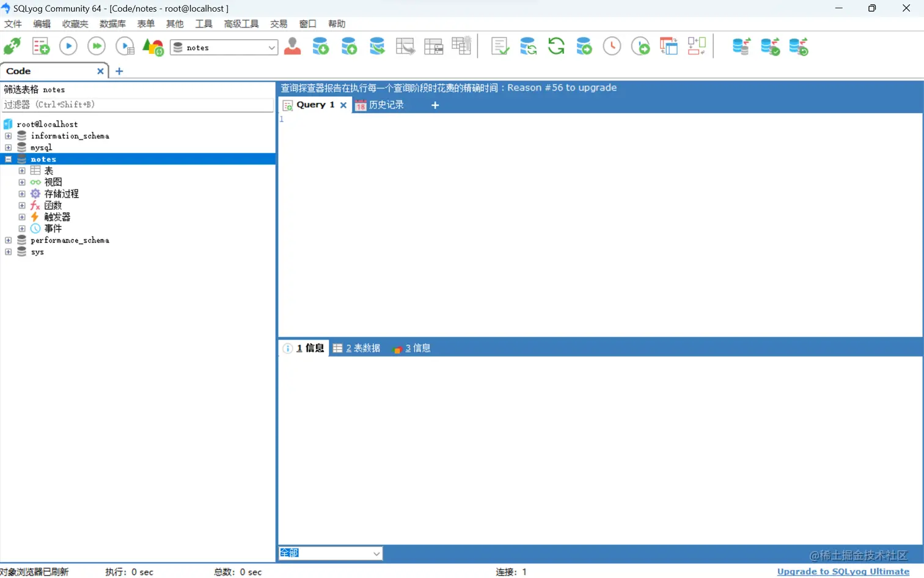Open the 收藏夹 menu
This screenshot has width=924, height=578.
(x=75, y=24)
